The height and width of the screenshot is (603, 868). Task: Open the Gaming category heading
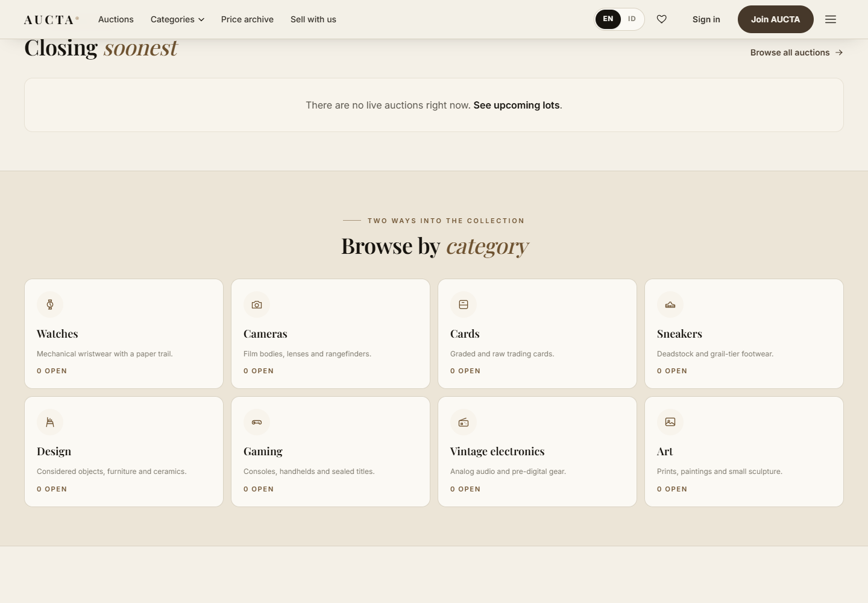pyautogui.click(x=263, y=452)
